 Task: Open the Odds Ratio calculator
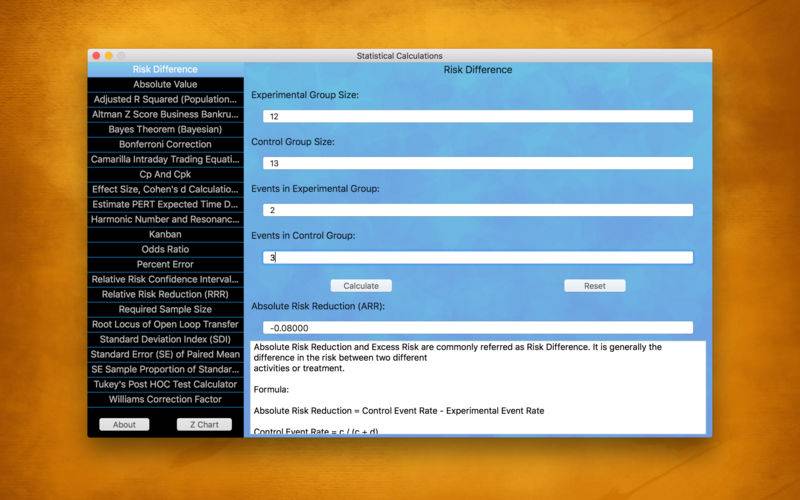[x=165, y=249]
